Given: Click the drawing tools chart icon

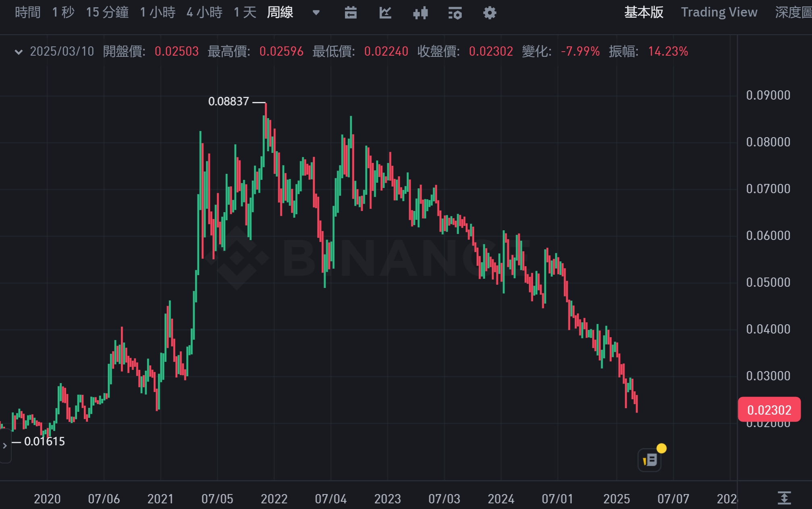Looking at the screenshot, I should pyautogui.click(x=385, y=13).
